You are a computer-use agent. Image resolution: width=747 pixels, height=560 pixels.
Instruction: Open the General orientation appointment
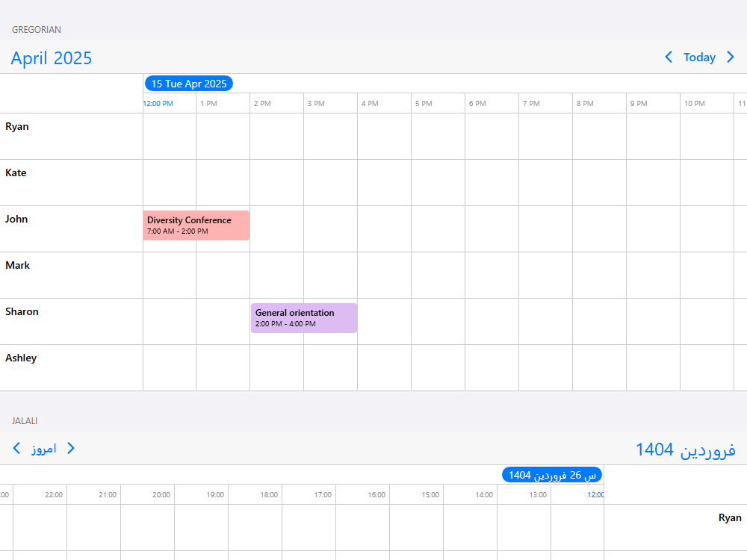304,317
